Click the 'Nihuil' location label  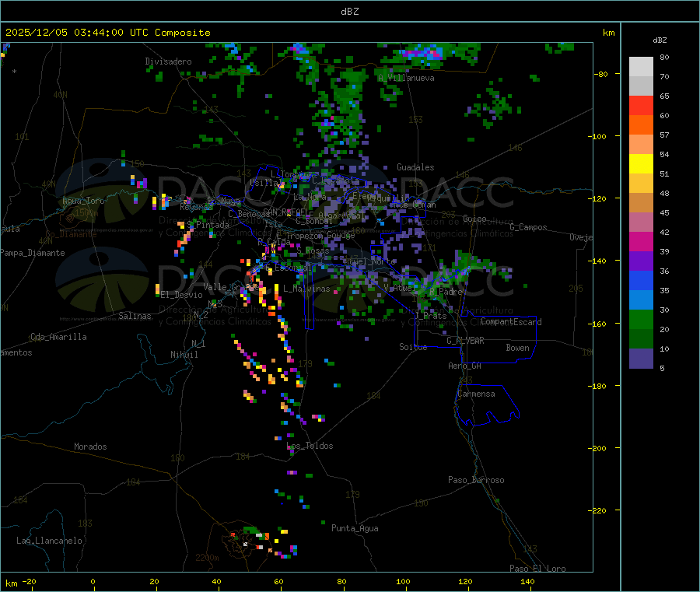pos(184,355)
